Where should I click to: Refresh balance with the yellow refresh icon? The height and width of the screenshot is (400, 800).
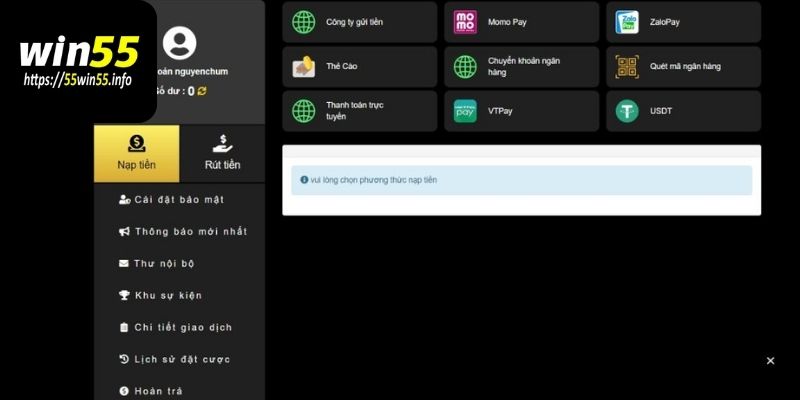pos(202,91)
